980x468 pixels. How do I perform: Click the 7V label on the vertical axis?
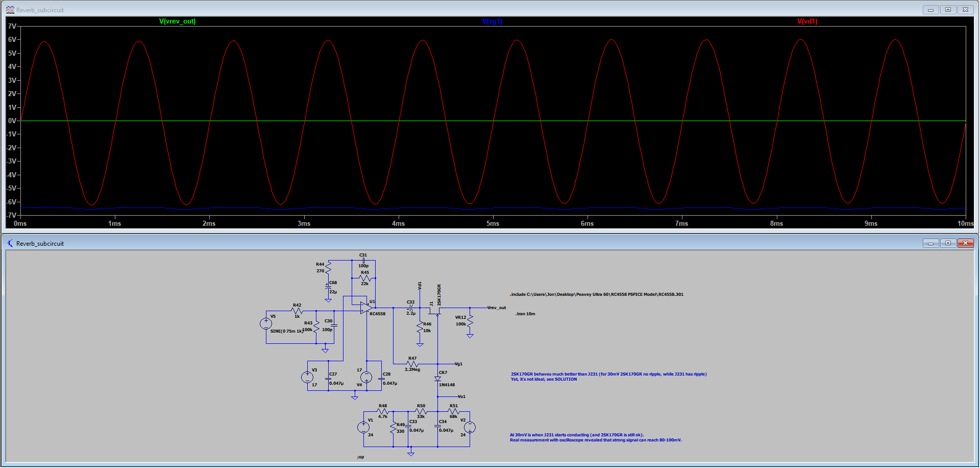click(12, 26)
